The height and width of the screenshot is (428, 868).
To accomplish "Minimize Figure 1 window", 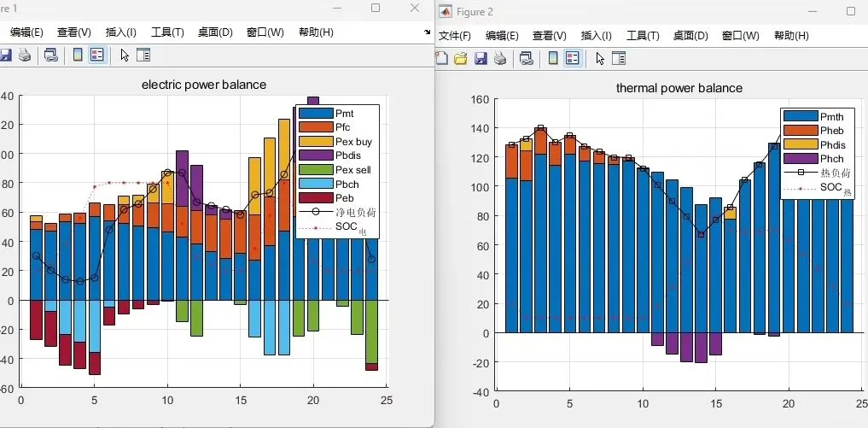I will pos(337,8).
